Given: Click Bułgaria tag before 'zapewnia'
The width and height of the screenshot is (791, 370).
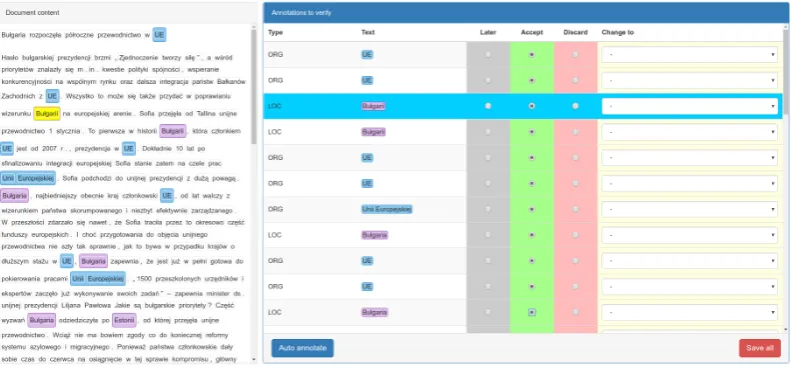Looking at the screenshot, I should (x=93, y=261).
